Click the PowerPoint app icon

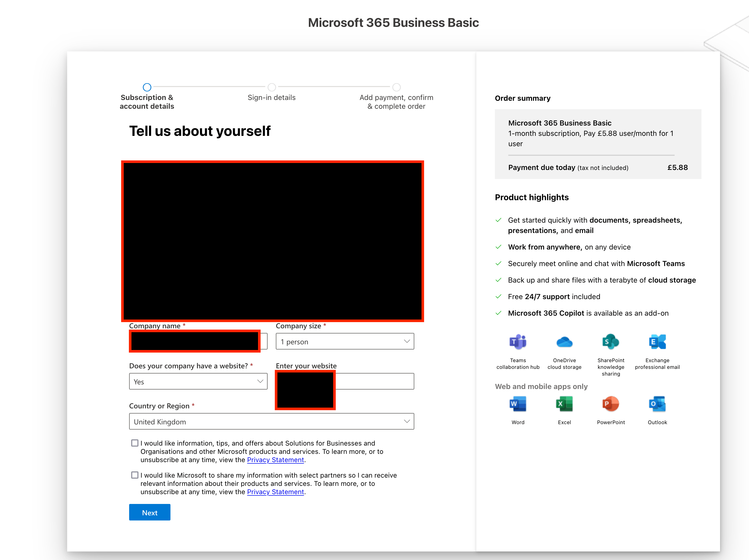pos(611,404)
